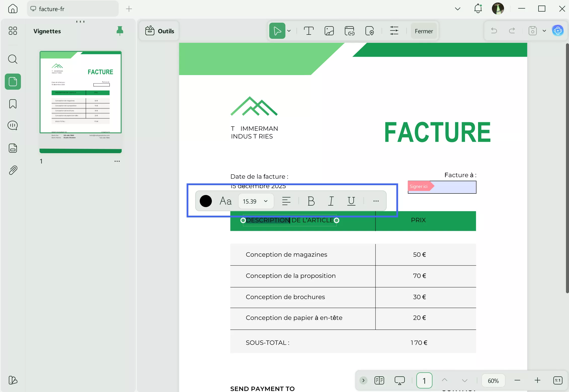Toggle underline formatting
569x392 pixels.
351,201
